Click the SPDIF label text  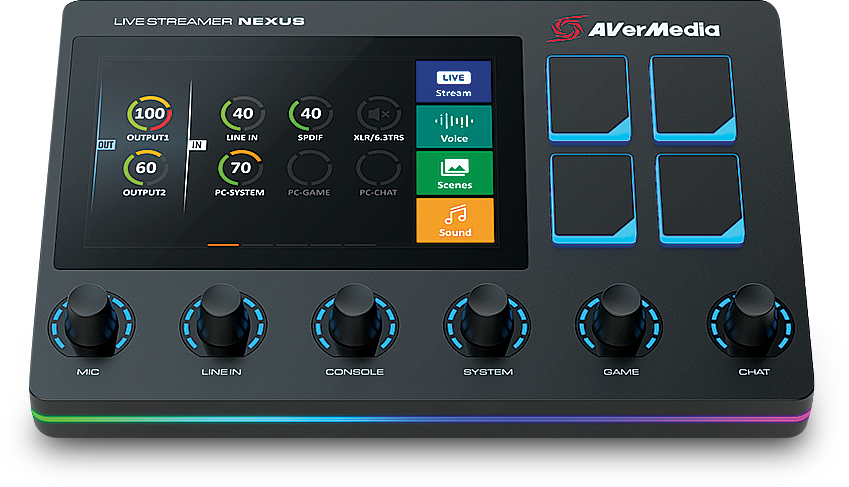coord(310,138)
